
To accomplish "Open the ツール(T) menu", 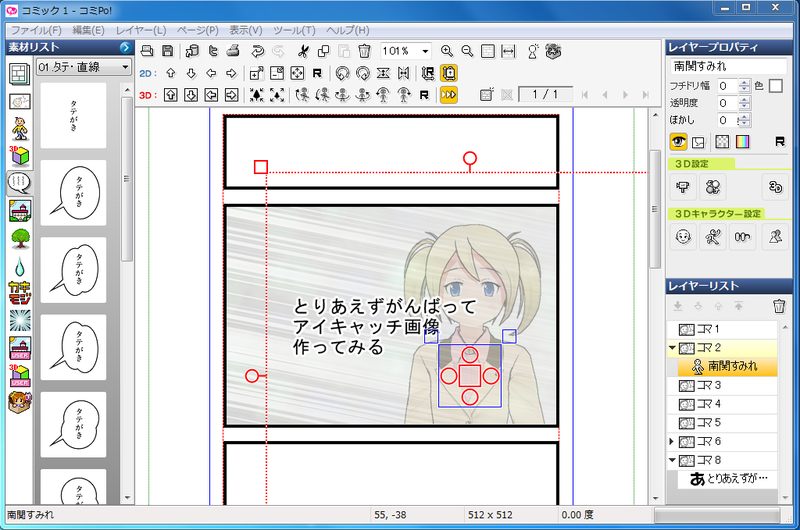I will pos(294,30).
